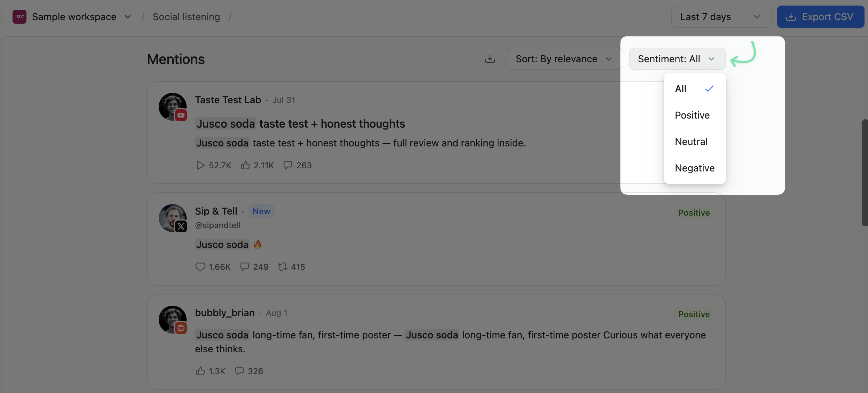This screenshot has width=868, height=393.
Task: Click the comment icon showing 326
Action: pos(239,371)
